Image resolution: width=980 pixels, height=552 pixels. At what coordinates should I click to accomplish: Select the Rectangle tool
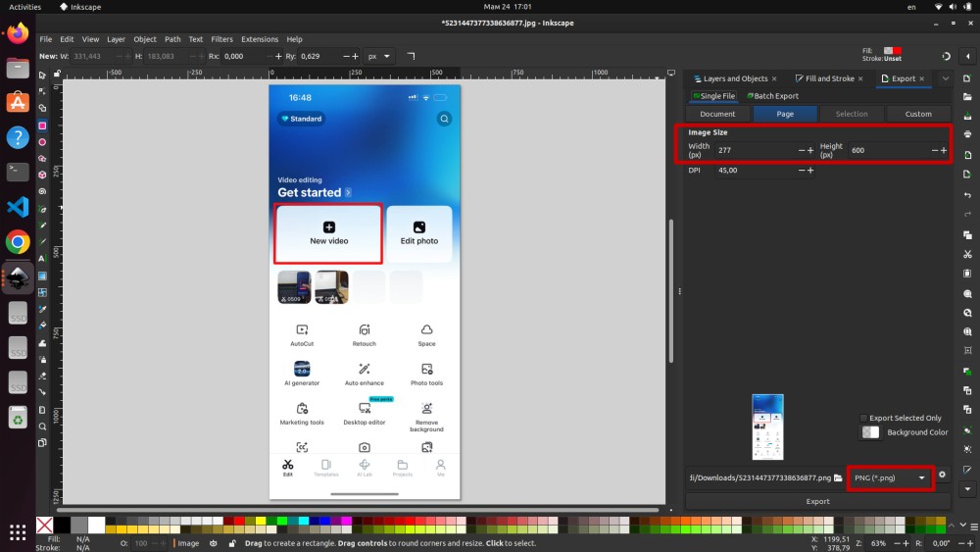(42, 125)
